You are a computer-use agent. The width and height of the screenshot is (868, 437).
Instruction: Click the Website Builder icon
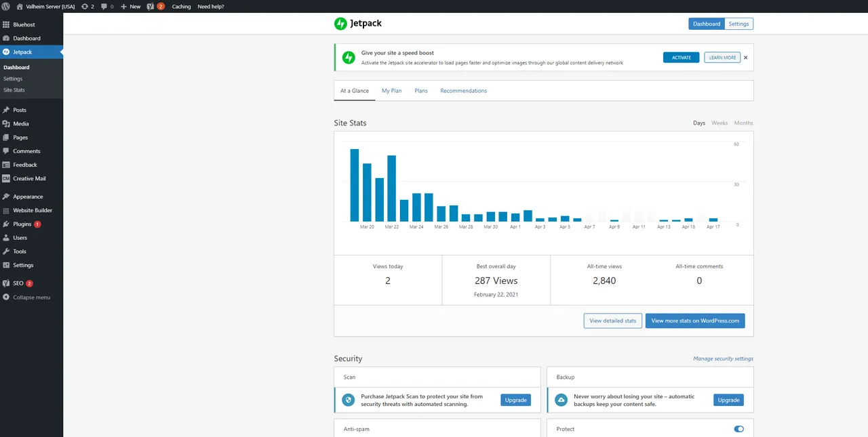click(6, 210)
